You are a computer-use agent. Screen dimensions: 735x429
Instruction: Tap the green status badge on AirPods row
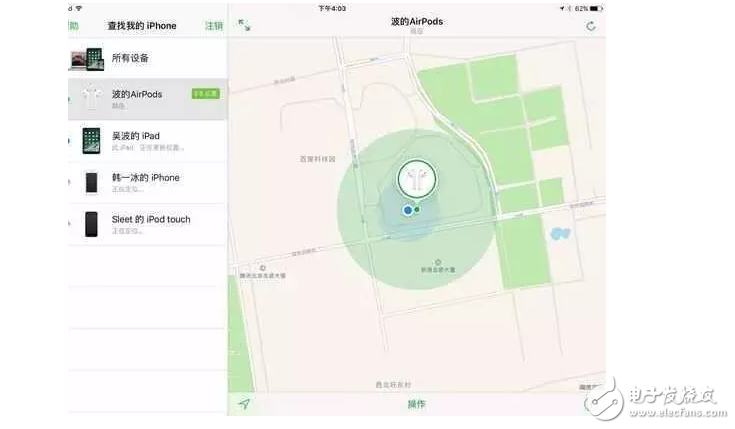pos(206,93)
